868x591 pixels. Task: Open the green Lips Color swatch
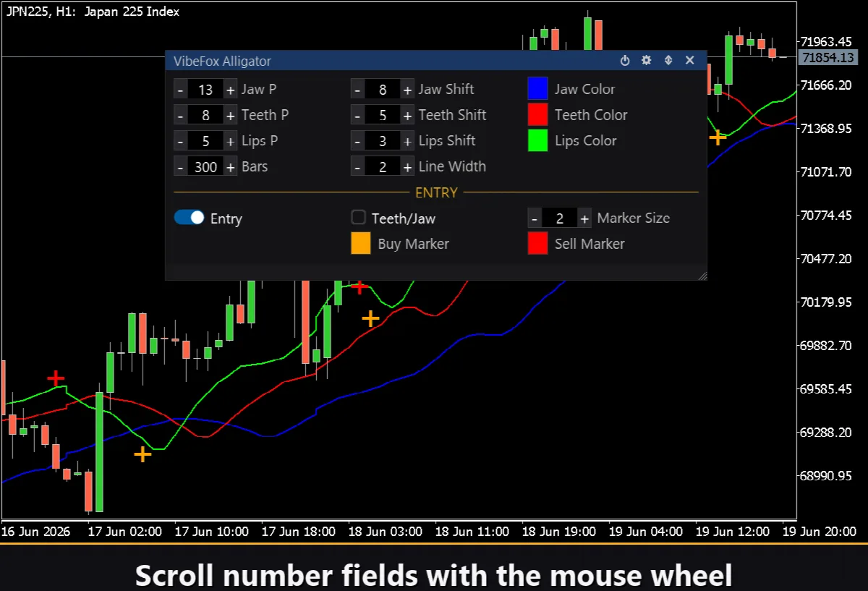point(538,140)
